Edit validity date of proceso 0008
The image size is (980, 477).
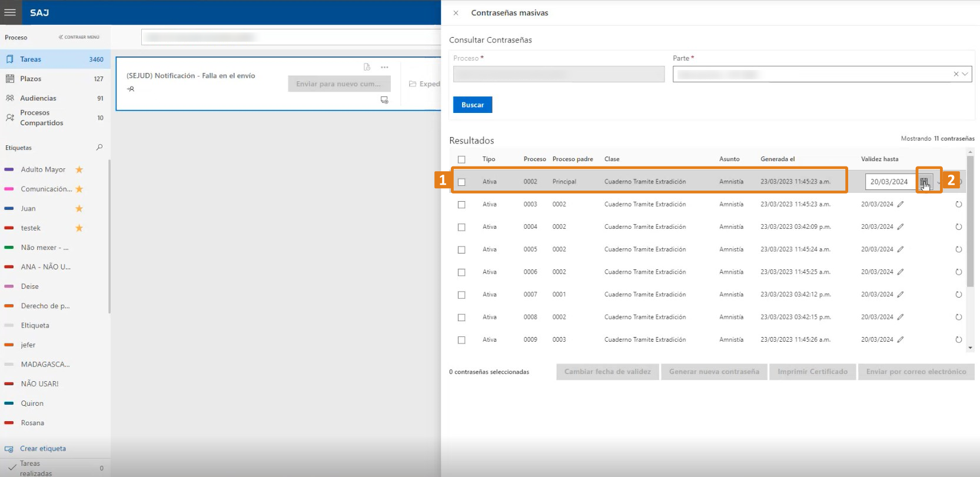coord(901,317)
